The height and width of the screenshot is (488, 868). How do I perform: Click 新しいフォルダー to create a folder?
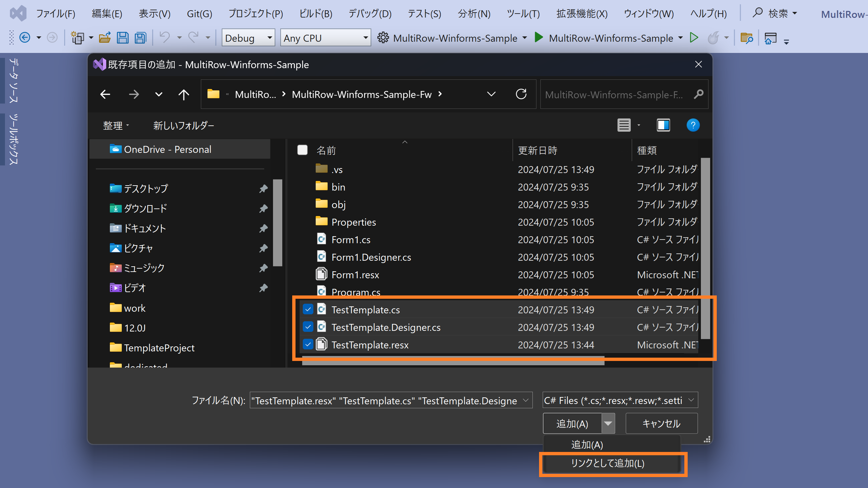point(184,126)
